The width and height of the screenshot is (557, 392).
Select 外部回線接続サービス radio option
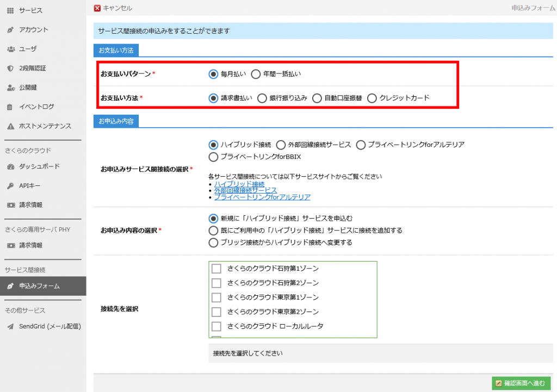281,145
